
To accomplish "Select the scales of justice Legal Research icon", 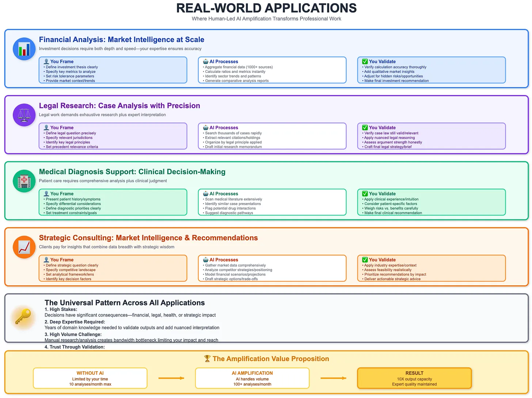I will coord(24,115).
